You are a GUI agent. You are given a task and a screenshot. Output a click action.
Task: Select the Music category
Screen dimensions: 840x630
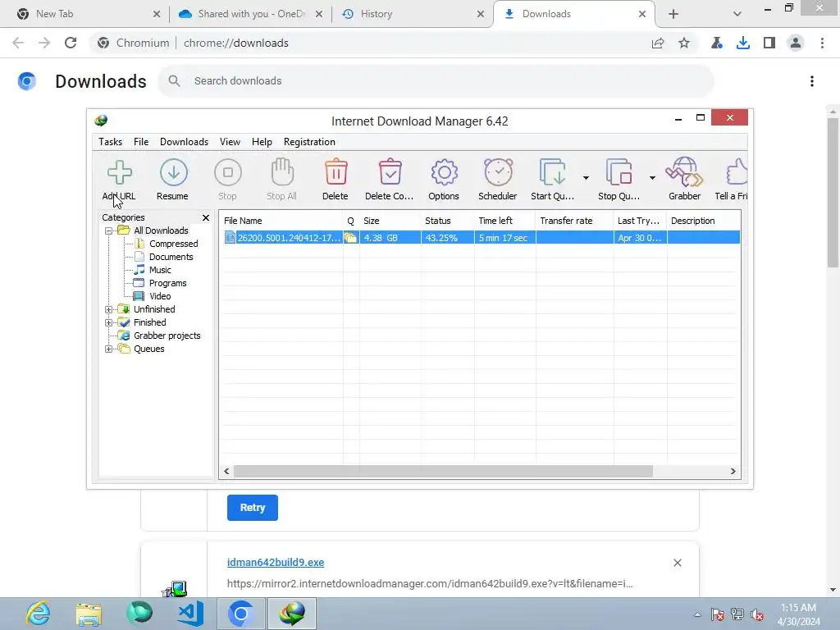(x=160, y=270)
